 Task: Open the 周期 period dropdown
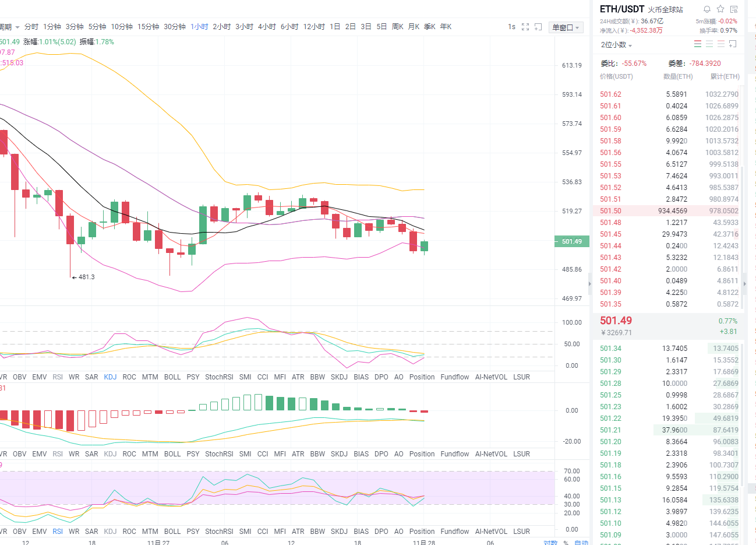10,27
